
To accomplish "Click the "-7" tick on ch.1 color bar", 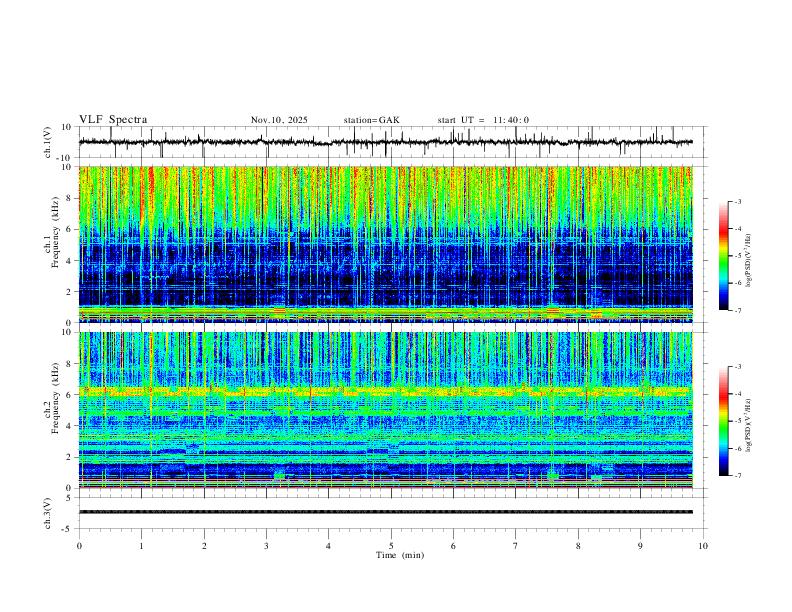I will coord(738,311).
